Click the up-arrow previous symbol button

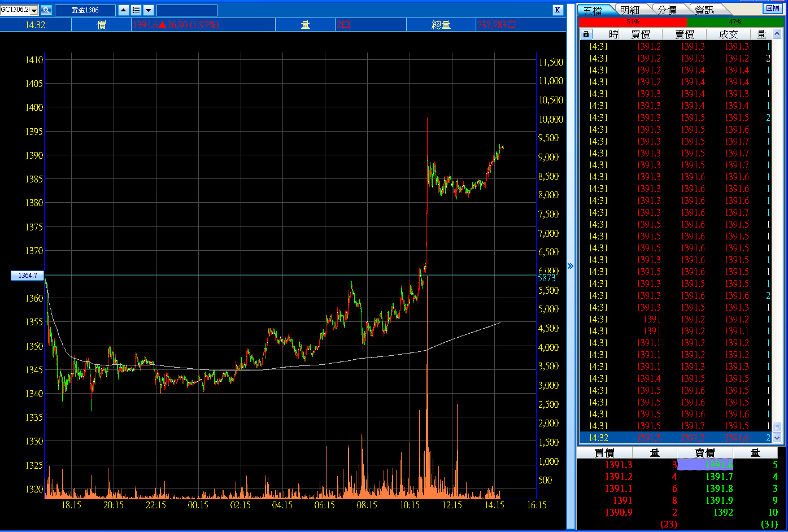point(124,10)
